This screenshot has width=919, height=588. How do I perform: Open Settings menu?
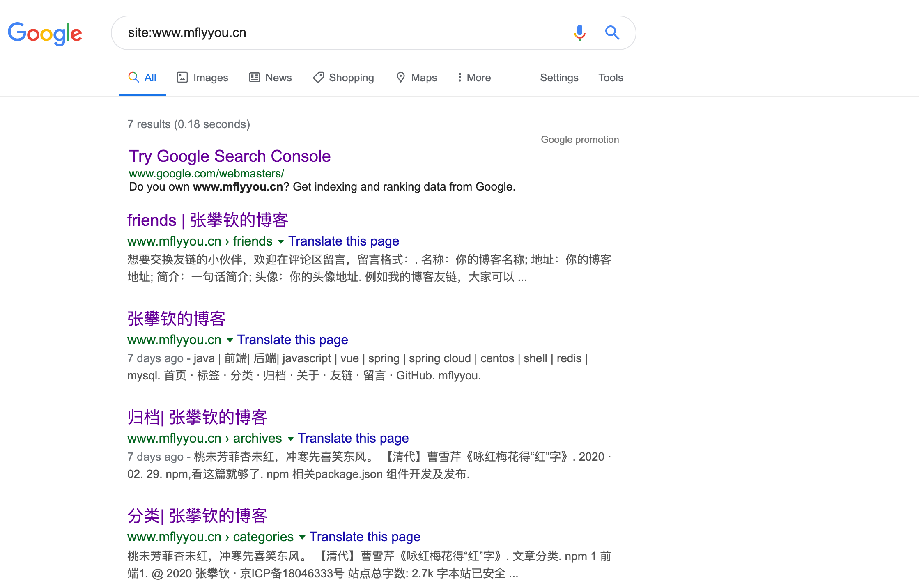559,78
